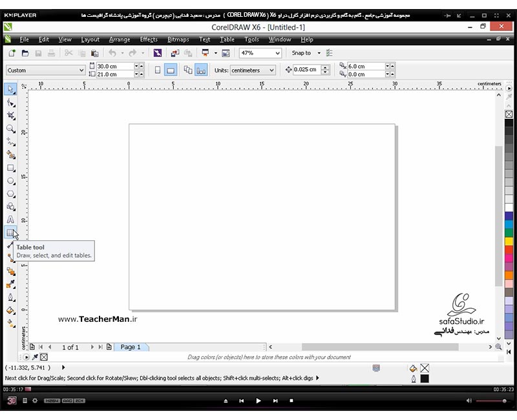The width and height of the screenshot is (517, 420).
Task: Skip to next track in KMPlayer
Action: 275,401
